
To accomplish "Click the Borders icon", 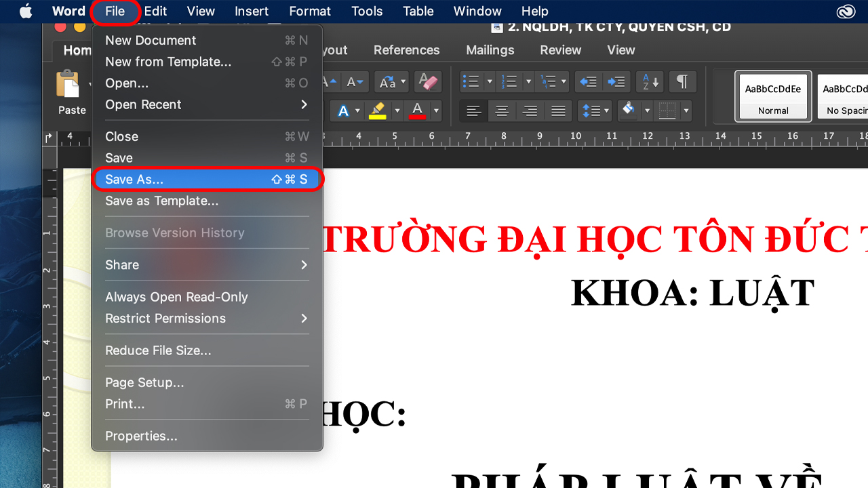I will pyautogui.click(x=668, y=110).
